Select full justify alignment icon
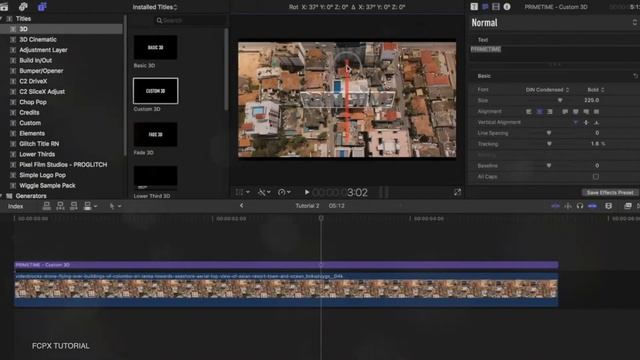640x360 pixels. (596, 111)
